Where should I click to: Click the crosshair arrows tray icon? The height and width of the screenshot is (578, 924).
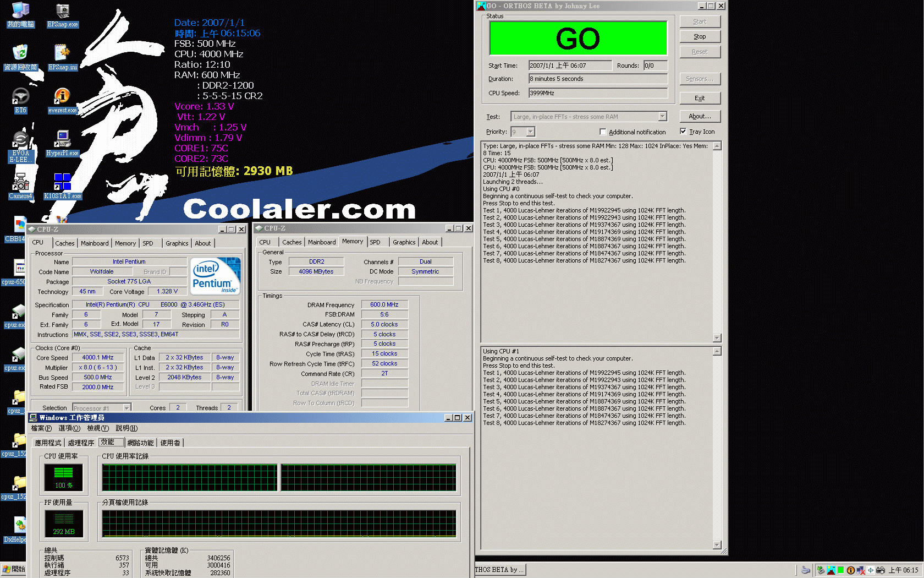coord(870,570)
